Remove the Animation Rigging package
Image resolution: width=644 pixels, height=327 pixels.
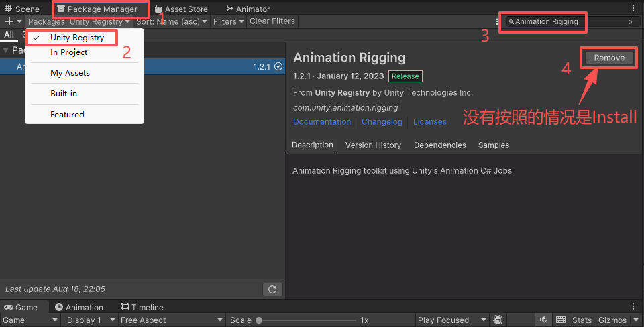click(609, 58)
